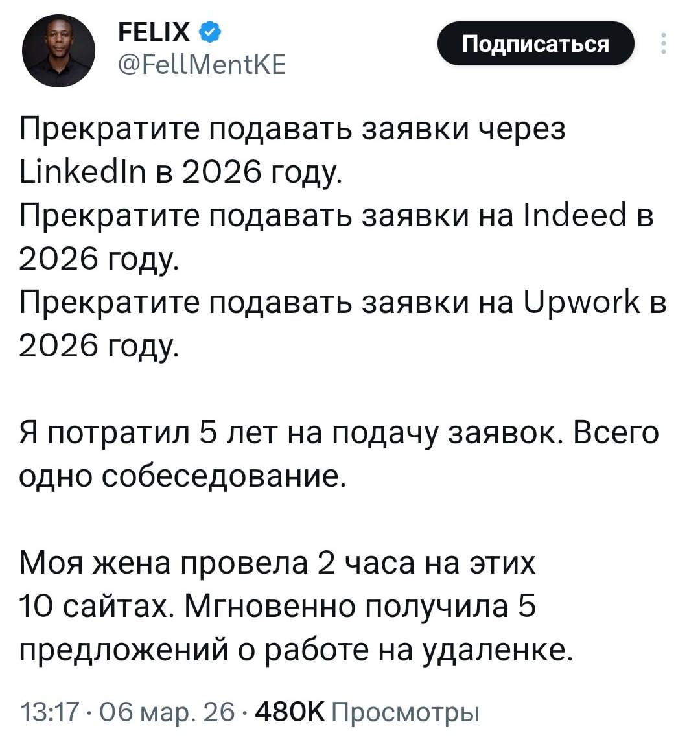
Task: Click the line 'Прекратите подавать заявки через'
Action: 292,128
